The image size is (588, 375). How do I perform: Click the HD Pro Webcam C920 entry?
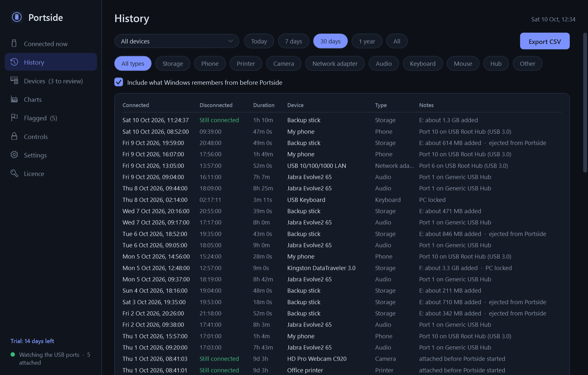pos(317,359)
